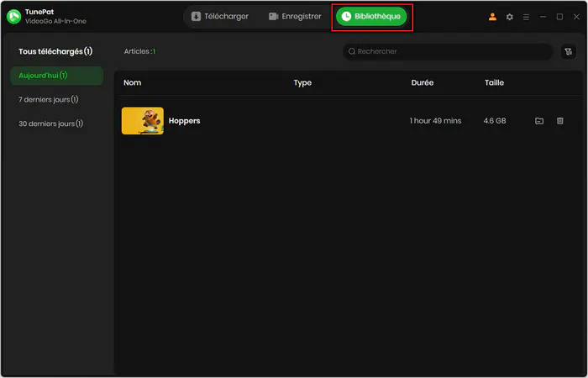The height and width of the screenshot is (378, 588).
Task: Open the hamburger menu icon
Action: [x=526, y=17]
